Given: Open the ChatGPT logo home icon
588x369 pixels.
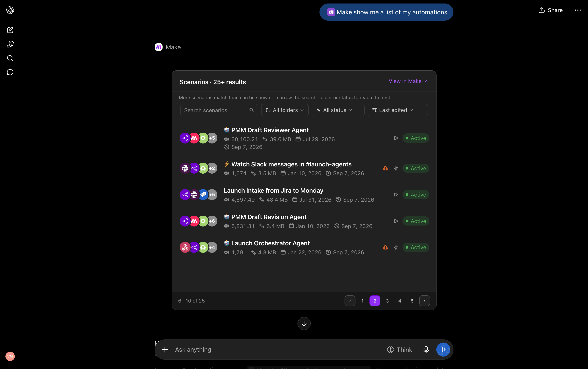Looking at the screenshot, I should click(x=10, y=10).
